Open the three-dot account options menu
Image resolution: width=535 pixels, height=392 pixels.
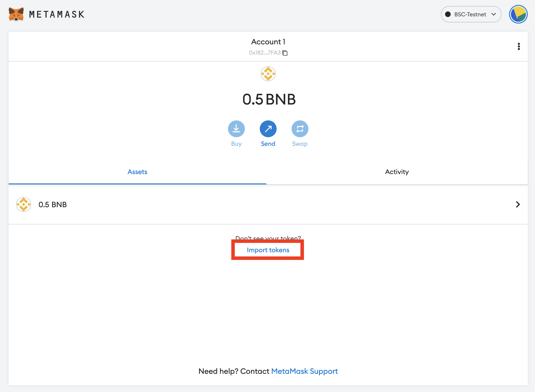coord(519,46)
